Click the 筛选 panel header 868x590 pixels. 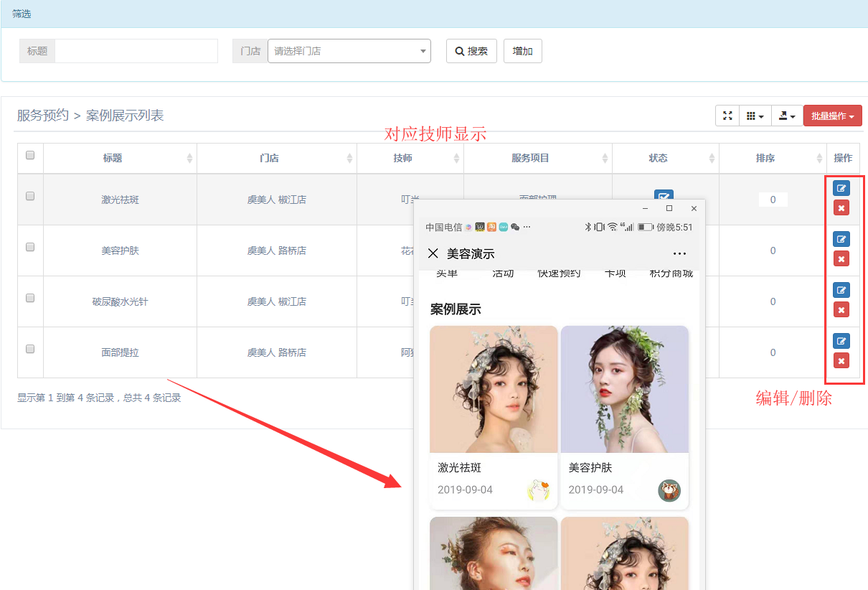click(x=434, y=14)
